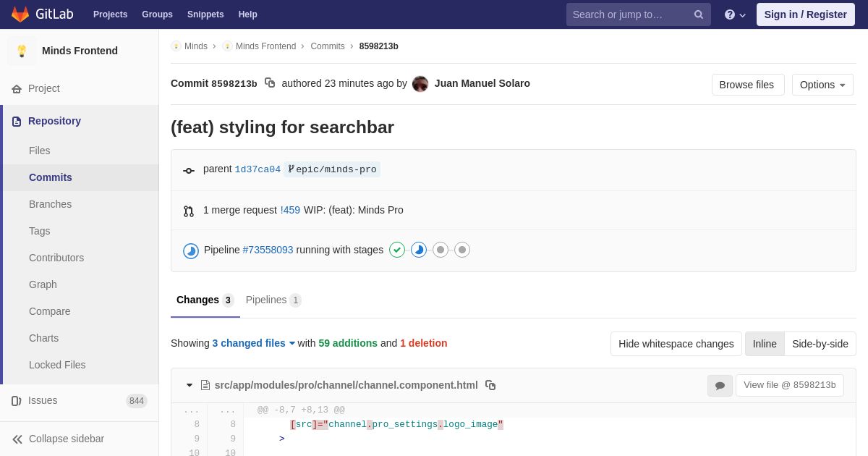Screen dimensions: 868x456
Task: Click Sign in / Register
Action: 806,14
